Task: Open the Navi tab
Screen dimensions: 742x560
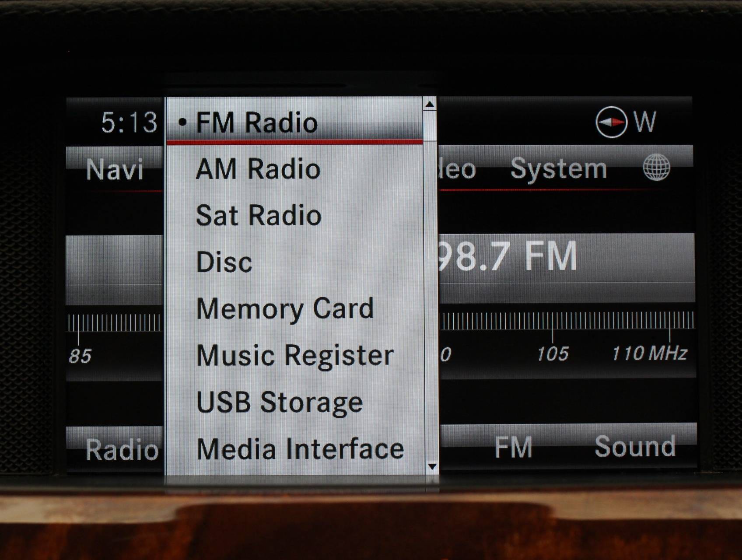Action: [x=115, y=169]
